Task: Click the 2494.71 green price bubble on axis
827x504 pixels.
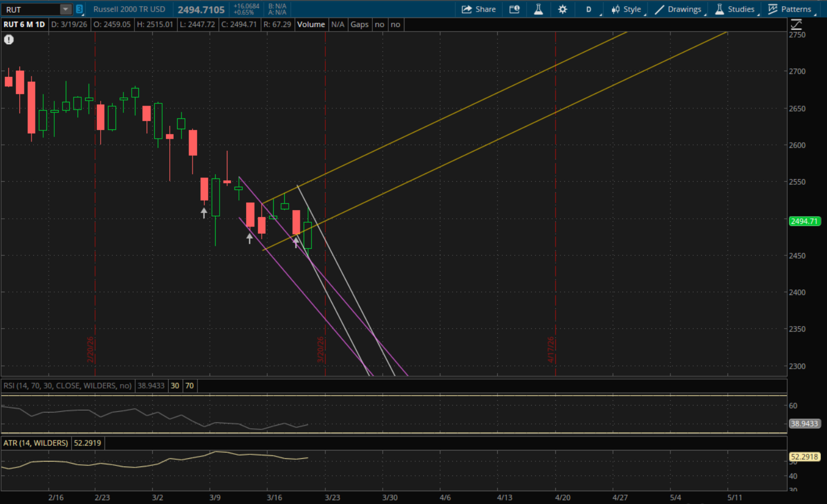Action: pos(804,221)
